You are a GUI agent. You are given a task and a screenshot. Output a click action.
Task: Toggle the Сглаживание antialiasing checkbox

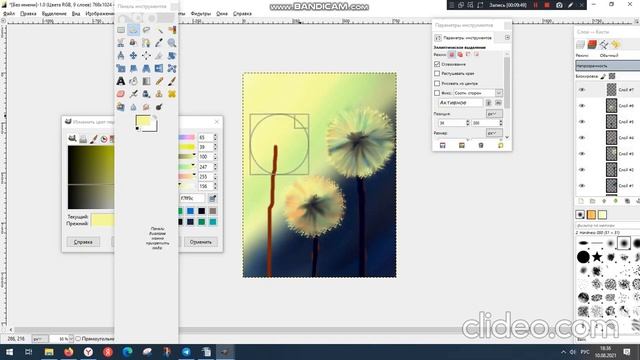click(437, 64)
